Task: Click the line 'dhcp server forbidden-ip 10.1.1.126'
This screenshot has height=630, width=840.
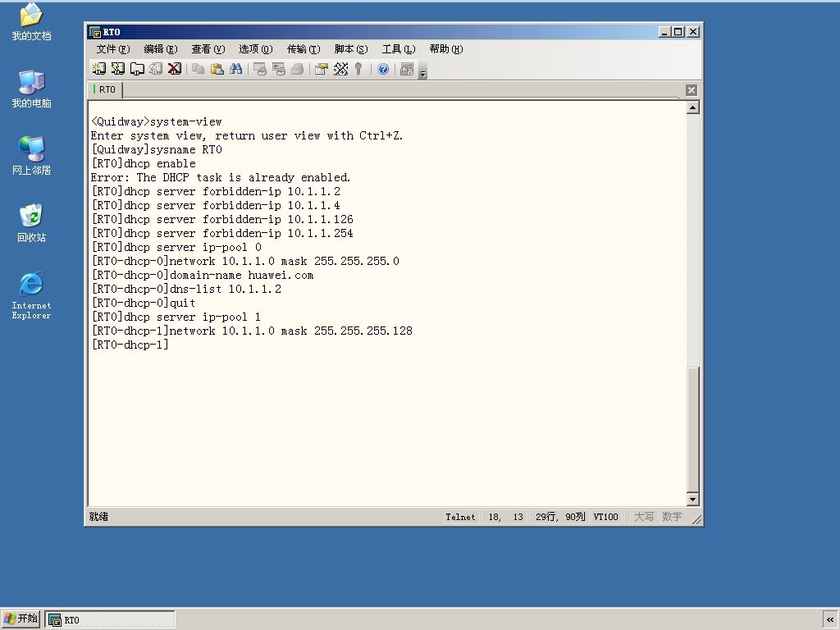Action: [222, 220]
